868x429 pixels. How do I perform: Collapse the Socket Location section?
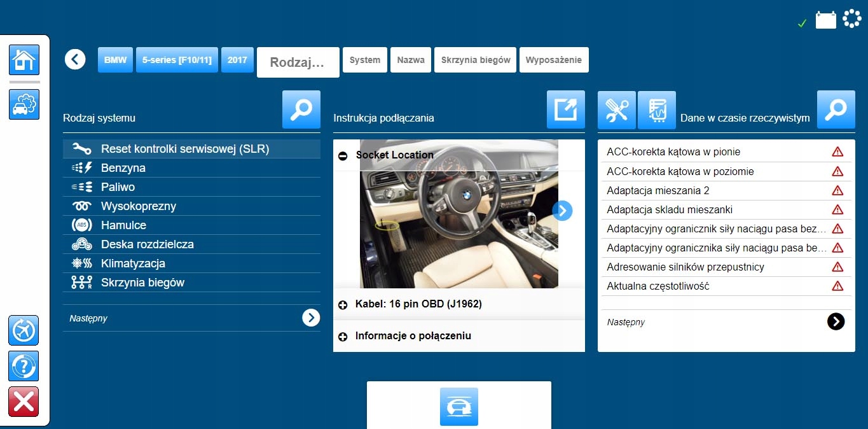(343, 155)
